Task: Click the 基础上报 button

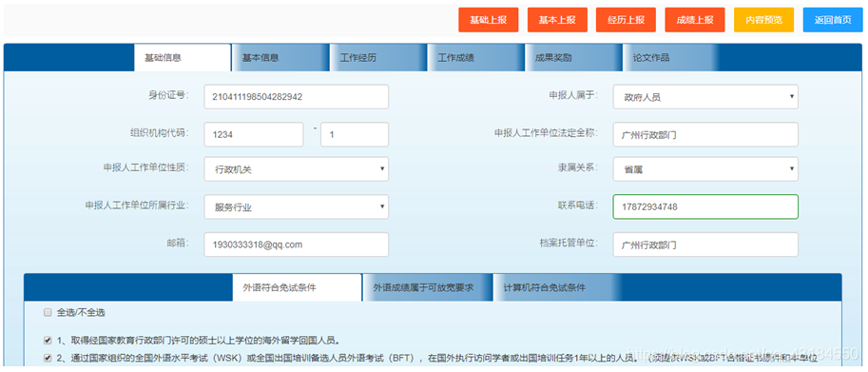Action: click(x=489, y=20)
